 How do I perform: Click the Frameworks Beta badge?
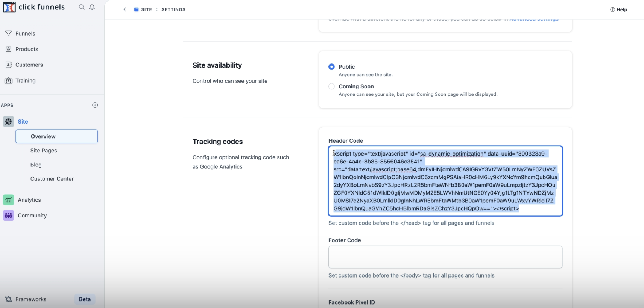tap(84, 299)
